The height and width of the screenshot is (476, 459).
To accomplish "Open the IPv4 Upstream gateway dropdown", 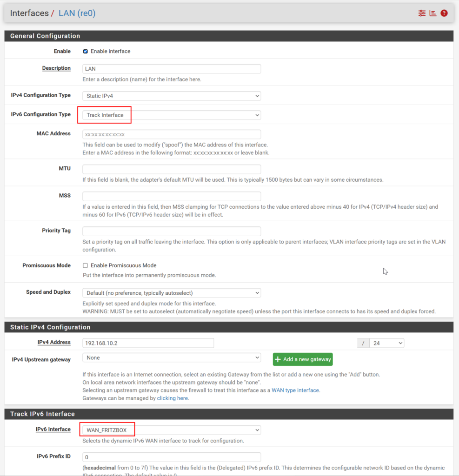I will point(171,358).
